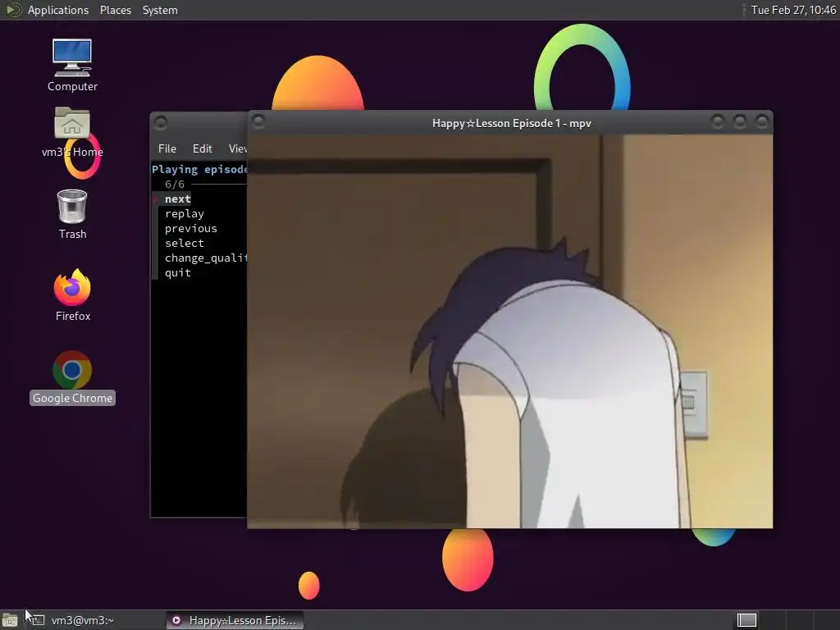
Task: Open the vm3's Home folder icon
Action: [72, 132]
